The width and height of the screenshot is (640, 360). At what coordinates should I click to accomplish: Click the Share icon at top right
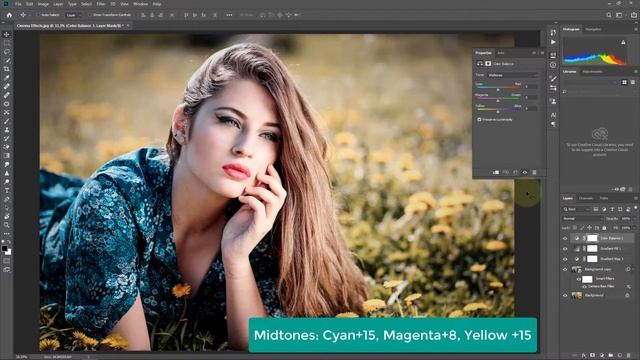[634, 15]
